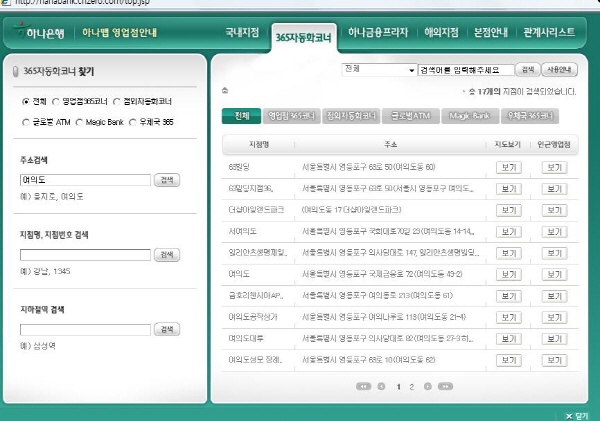Click the next page arrow in pagination

click(428, 385)
